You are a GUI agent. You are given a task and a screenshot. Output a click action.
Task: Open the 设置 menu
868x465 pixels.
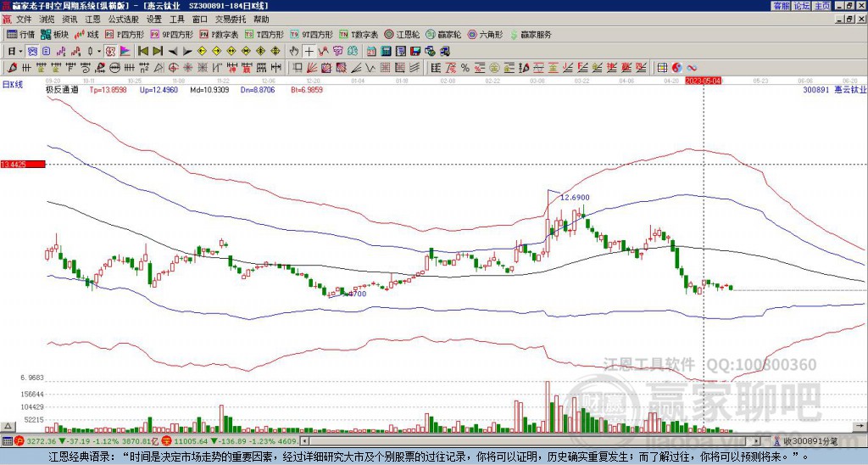[154, 20]
